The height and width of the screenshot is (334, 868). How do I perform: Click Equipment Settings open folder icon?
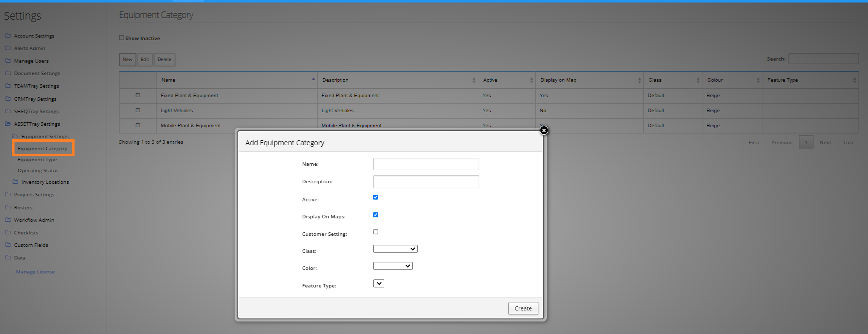click(16, 136)
